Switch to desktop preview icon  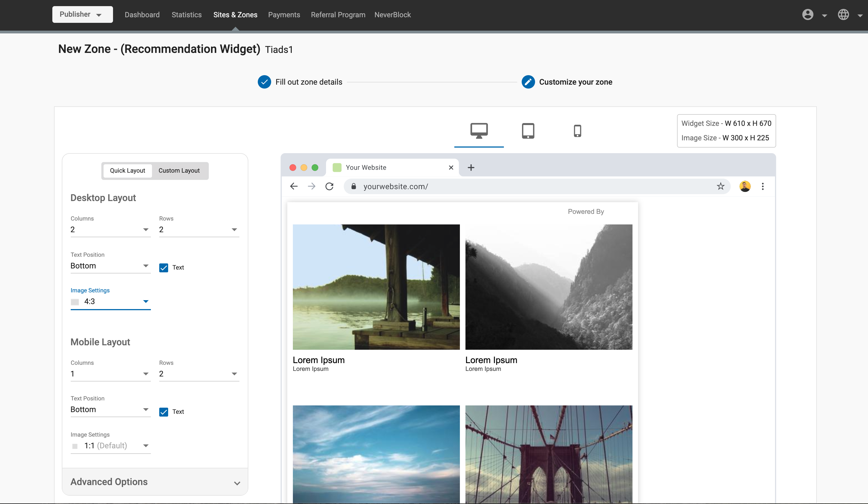479,131
